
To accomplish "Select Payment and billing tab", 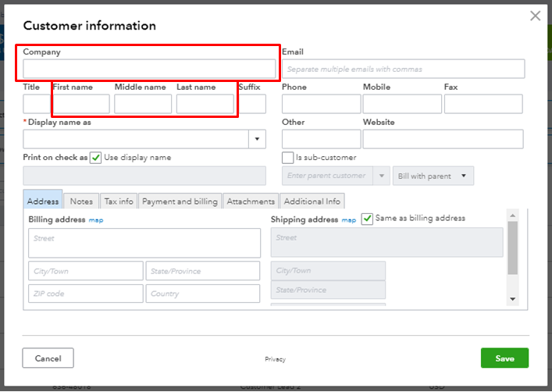I will tap(180, 201).
